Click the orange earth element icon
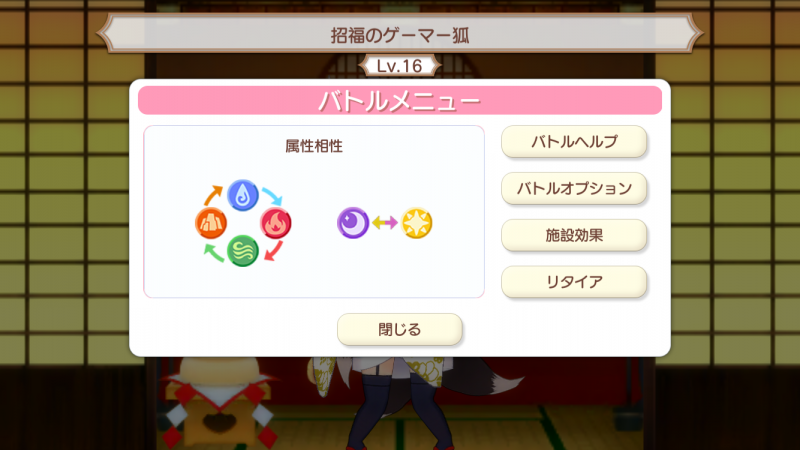Viewport: 800px width, 450px height. pyautogui.click(x=211, y=223)
